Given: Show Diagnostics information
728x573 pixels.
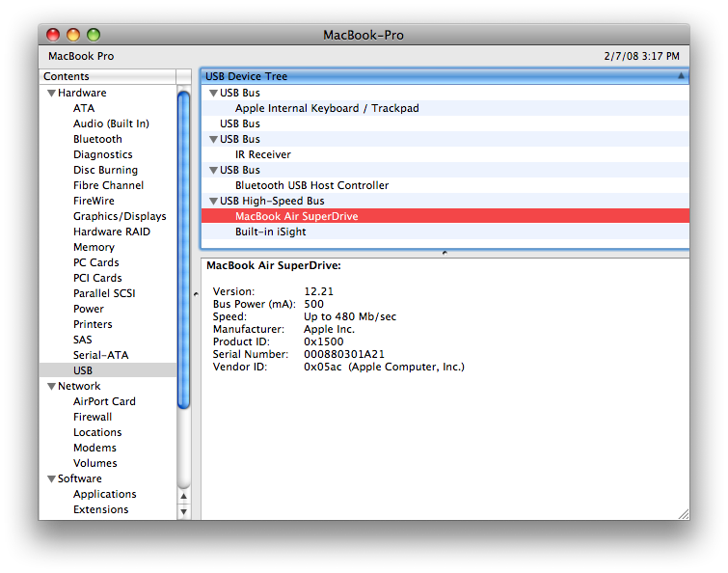Looking at the screenshot, I should [102, 154].
